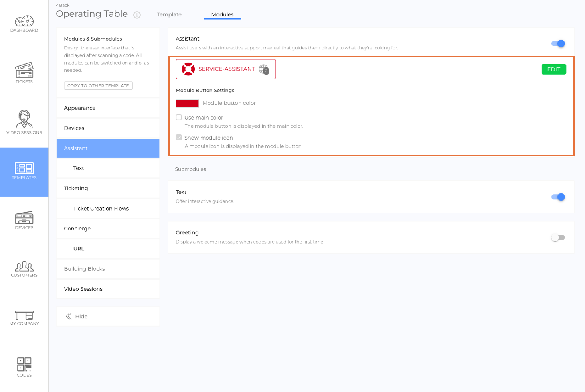Open the Customers section
This screenshot has height=392, width=585.
[24, 268]
